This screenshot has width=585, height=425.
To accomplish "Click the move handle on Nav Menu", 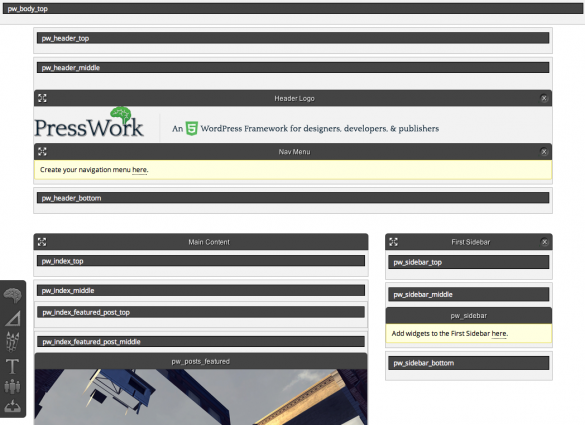I will point(42,151).
